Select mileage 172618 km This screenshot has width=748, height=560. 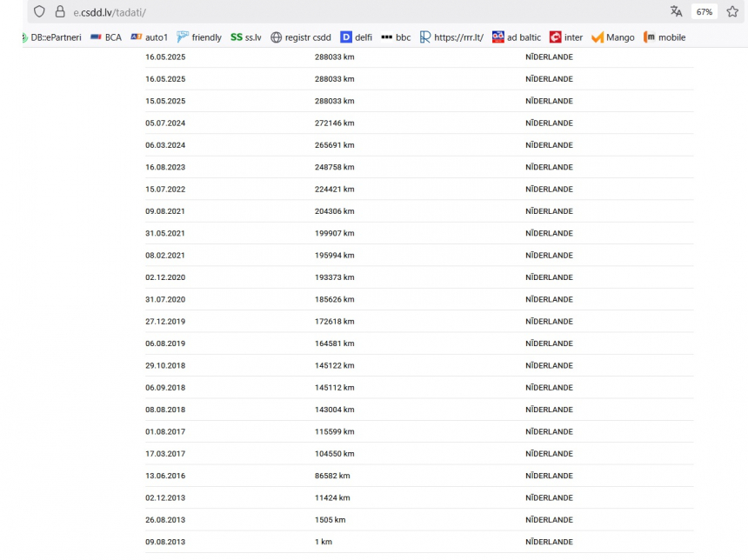(x=334, y=322)
